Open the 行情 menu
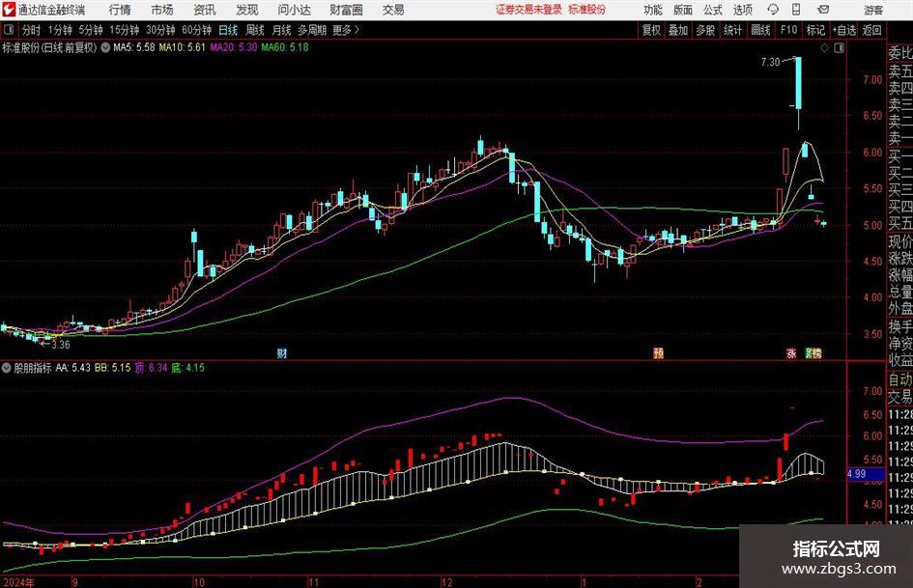 coord(120,10)
